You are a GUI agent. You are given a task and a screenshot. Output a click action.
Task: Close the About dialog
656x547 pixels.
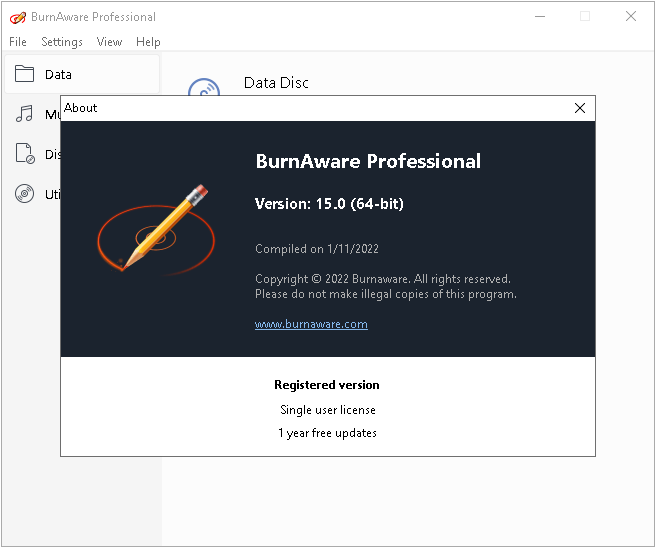tap(579, 108)
